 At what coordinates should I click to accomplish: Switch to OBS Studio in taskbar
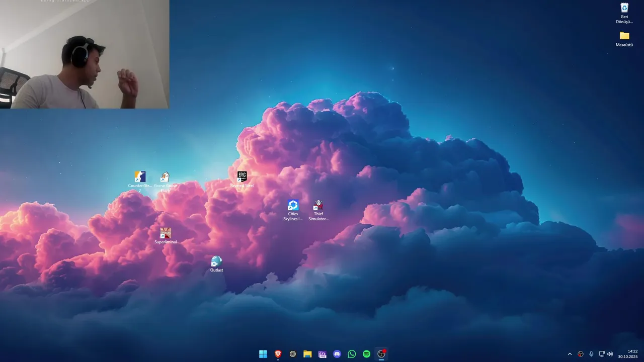[x=381, y=354]
